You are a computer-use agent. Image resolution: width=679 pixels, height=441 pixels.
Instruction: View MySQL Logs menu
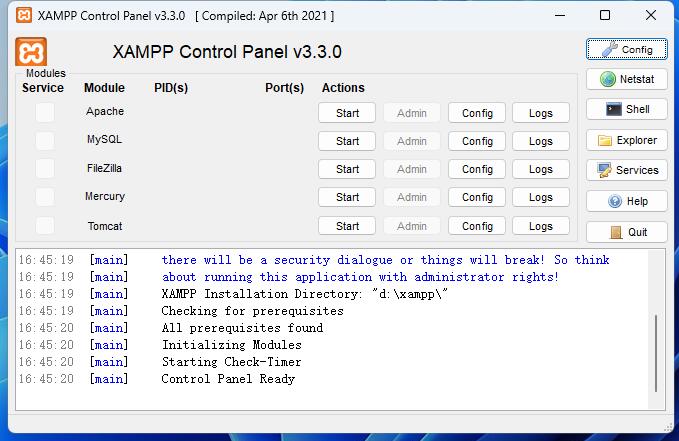click(541, 141)
